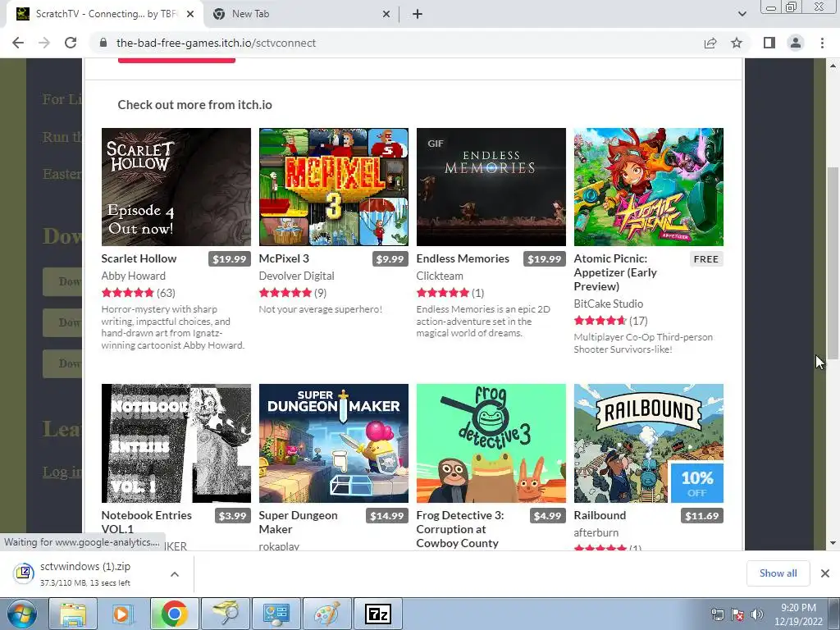Click the Scarlet Hollow star rating
840x630 pixels.
click(x=127, y=293)
